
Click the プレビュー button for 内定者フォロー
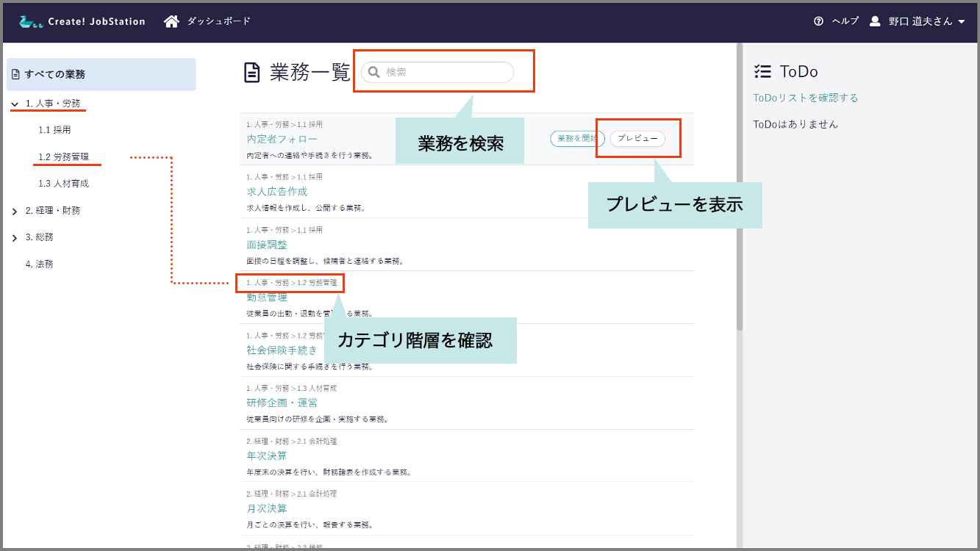click(637, 139)
